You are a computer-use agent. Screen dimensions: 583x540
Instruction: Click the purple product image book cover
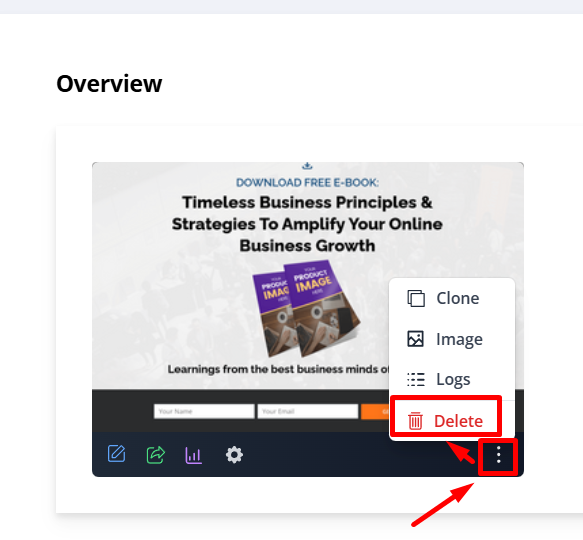click(x=306, y=308)
